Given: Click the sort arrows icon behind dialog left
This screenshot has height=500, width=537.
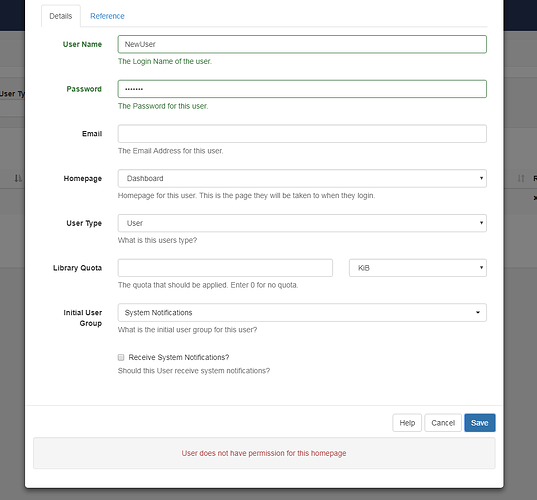Looking at the screenshot, I should coord(18,178).
